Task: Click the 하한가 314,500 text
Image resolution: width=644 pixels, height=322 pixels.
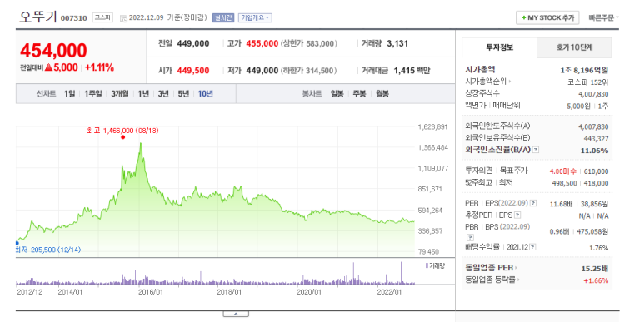Action: [x=308, y=71]
